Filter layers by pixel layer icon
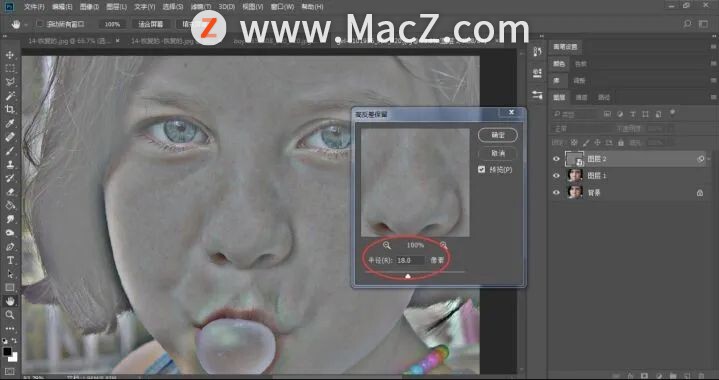Screen dimensions: 719x380 607,114
